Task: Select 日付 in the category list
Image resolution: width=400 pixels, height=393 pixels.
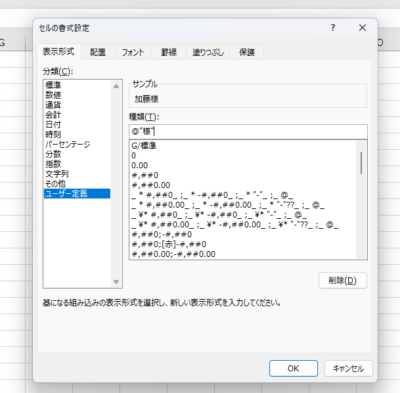Action: tap(77, 125)
